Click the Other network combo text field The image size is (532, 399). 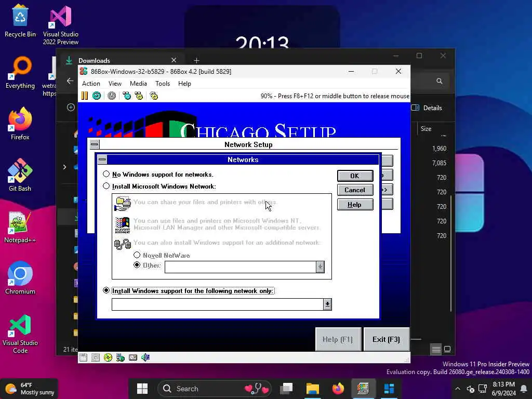[x=241, y=267]
